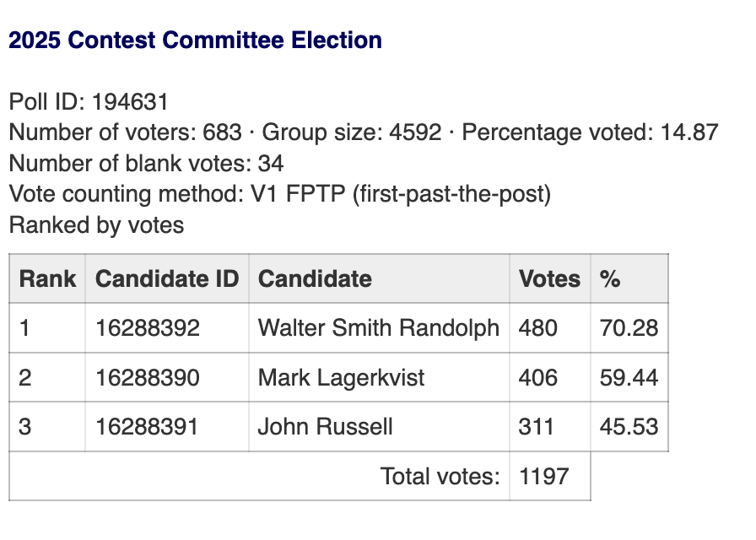The image size is (756, 540).
Task: Select the Mark Lagerkvist cell
Action: pyautogui.click(x=379, y=377)
